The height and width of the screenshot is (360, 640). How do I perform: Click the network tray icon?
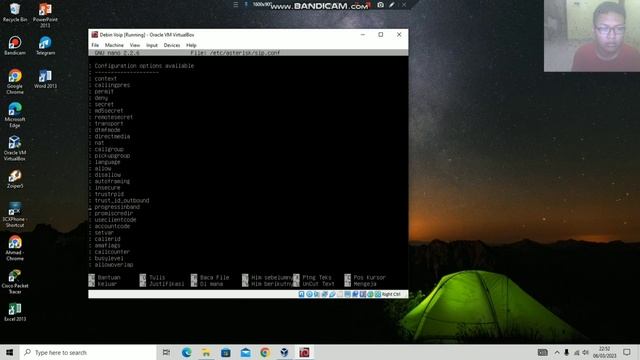576,352
